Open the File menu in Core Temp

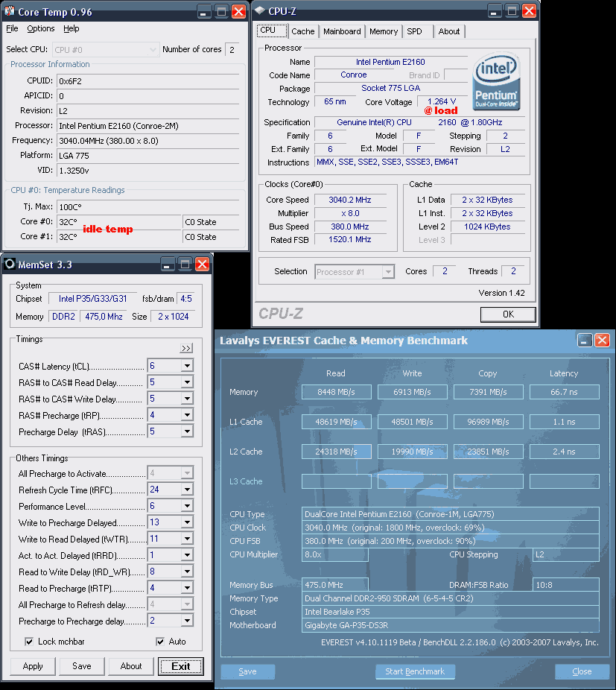click(12, 28)
